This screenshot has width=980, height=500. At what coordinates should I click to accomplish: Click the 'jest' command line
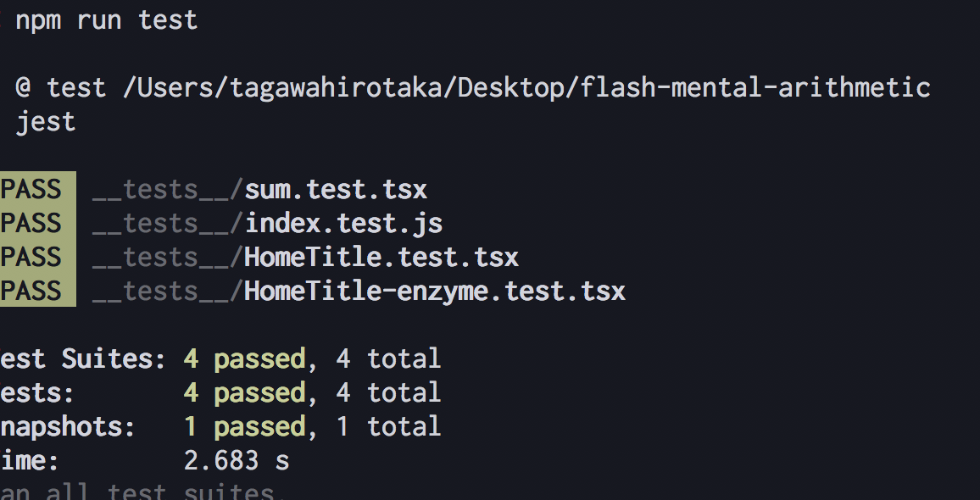click(46, 121)
